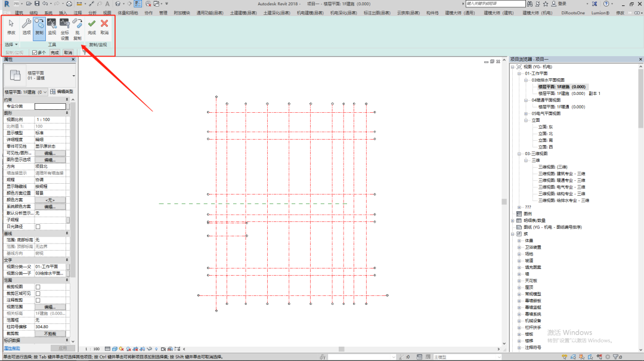Image resolution: width=644 pixels, height=361 pixels.
Task: Click the Print icon in quick access toolbar
Action: tap(69, 4)
